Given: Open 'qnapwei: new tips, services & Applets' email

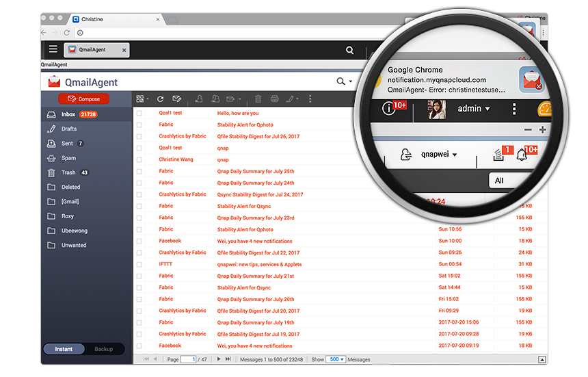Looking at the screenshot, I should click(x=260, y=265).
